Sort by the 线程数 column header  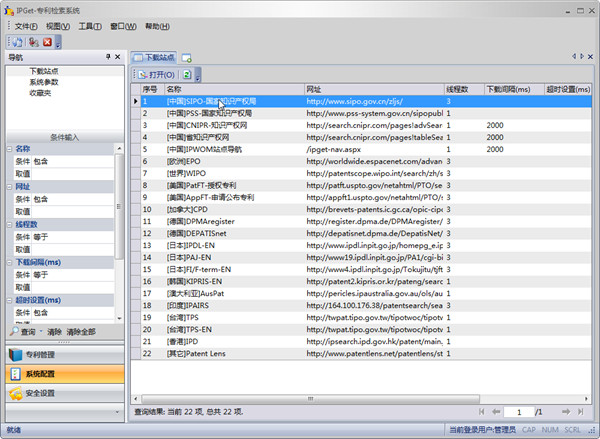coord(464,90)
